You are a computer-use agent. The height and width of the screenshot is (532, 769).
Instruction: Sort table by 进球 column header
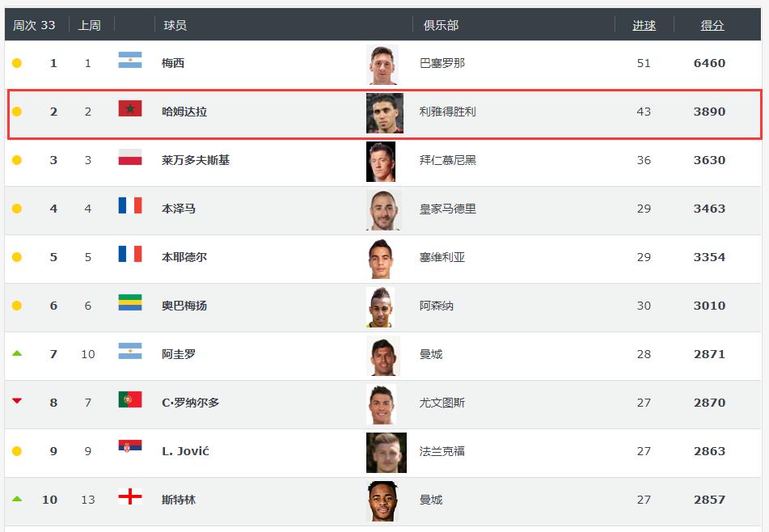point(644,25)
